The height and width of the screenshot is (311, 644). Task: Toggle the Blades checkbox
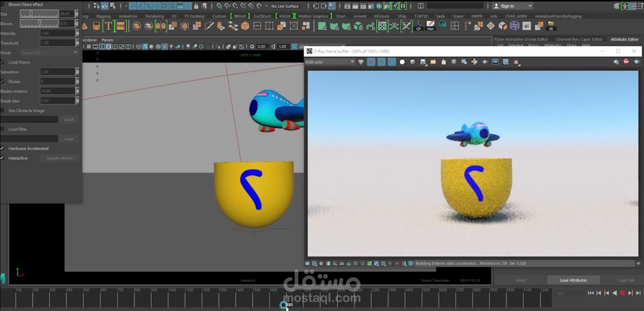2,82
